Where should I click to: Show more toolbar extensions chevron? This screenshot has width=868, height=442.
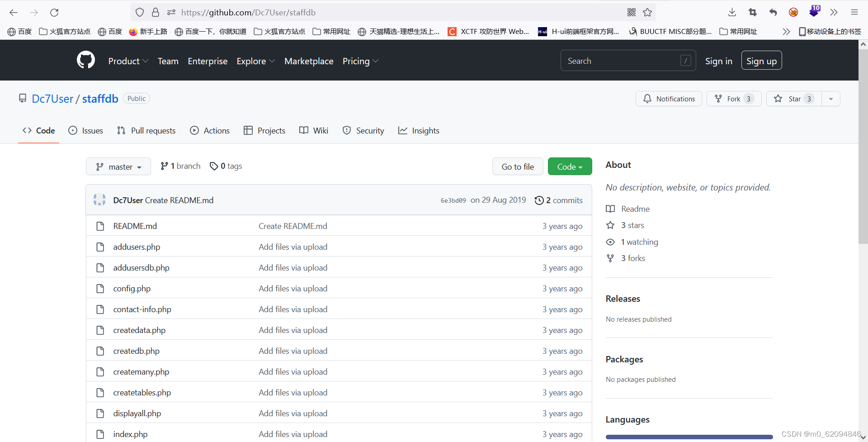coord(834,12)
